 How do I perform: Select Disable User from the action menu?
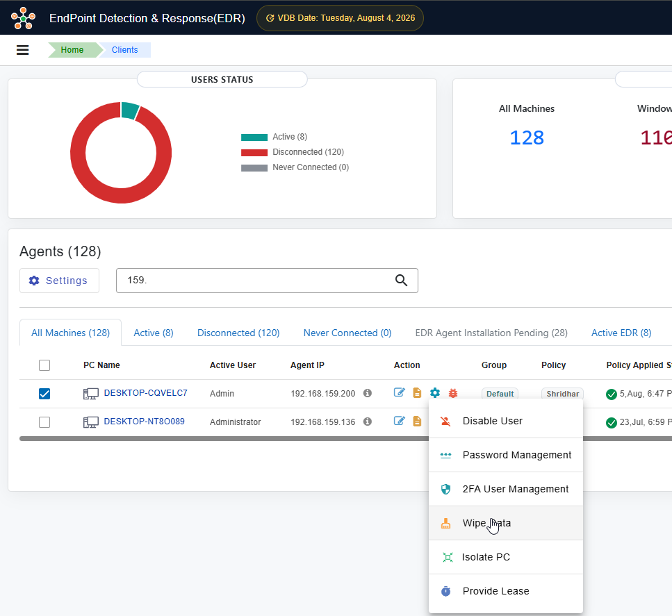pos(506,421)
